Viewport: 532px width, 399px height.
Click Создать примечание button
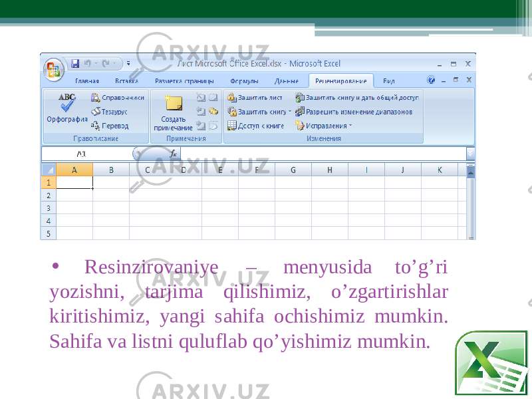pos(174,112)
